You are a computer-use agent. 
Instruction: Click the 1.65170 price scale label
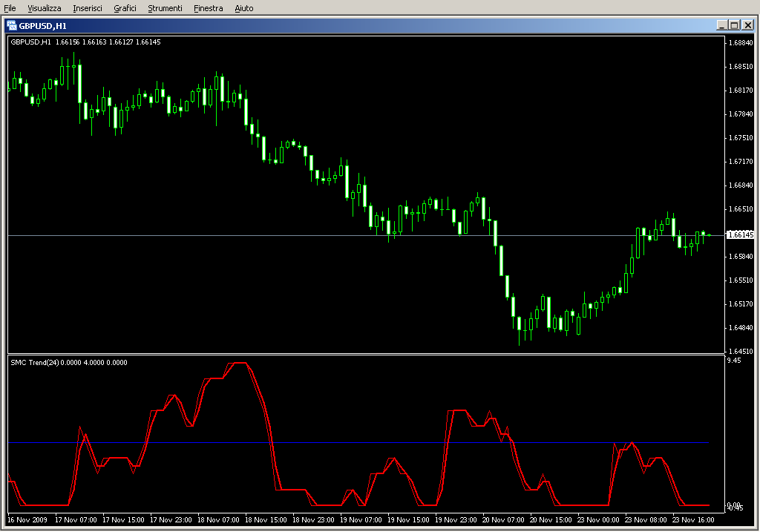[x=741, y=303]
